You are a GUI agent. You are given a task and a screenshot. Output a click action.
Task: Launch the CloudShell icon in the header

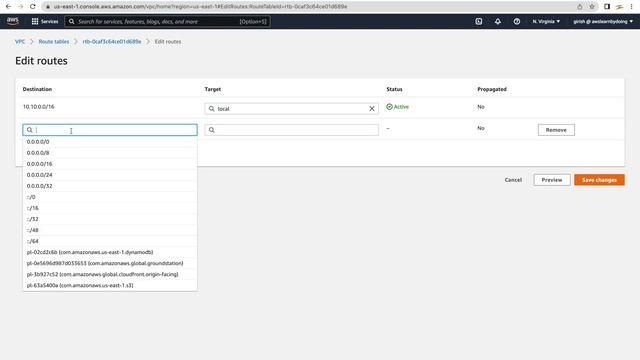[x=479, y=21]
